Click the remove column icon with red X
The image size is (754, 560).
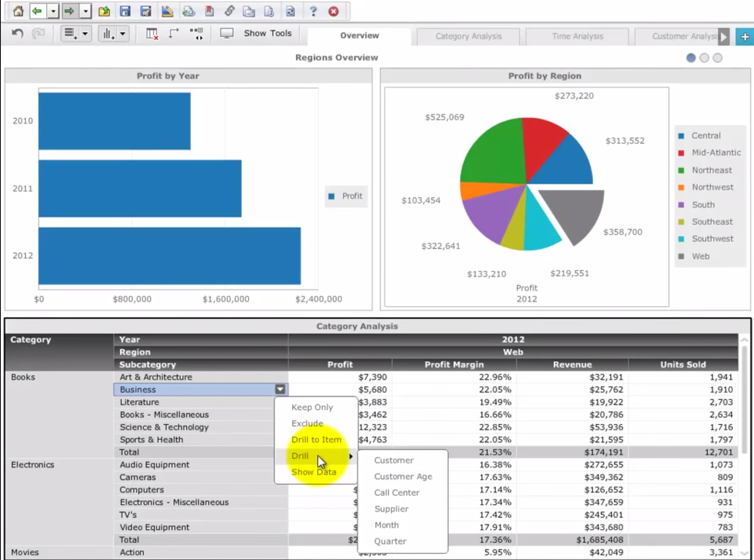point(152,34)
